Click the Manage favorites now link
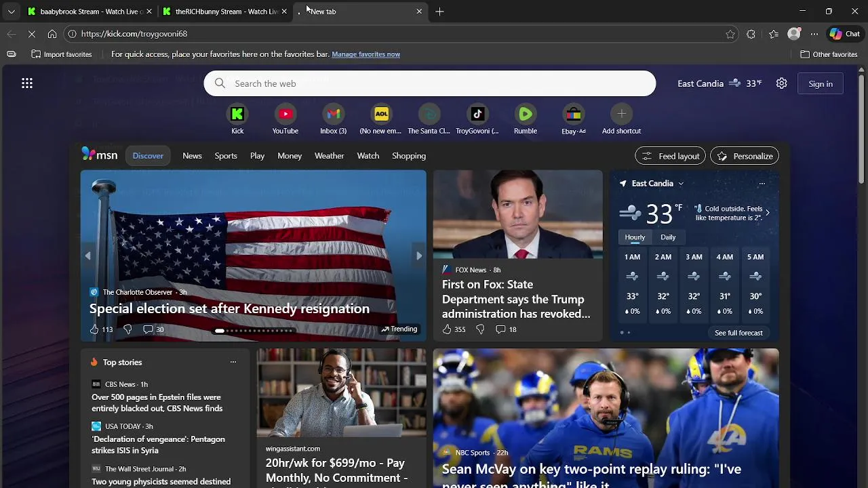 [366, 54]
